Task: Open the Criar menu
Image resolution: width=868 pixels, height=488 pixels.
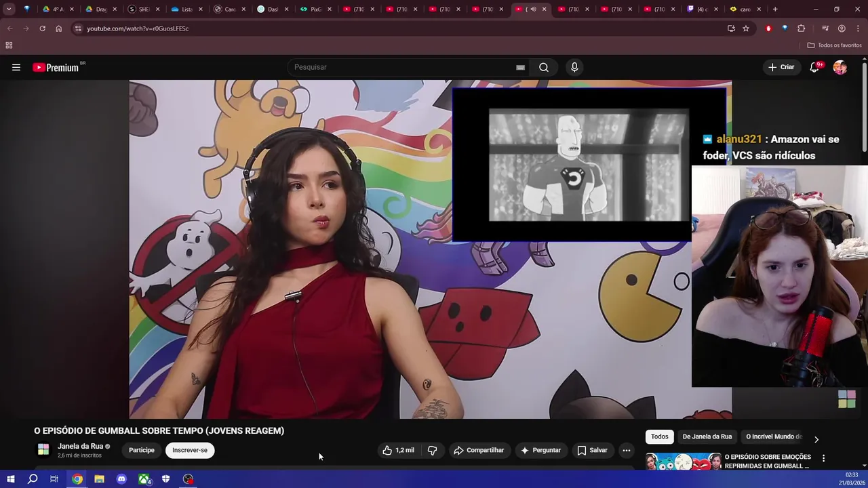Action: (x=781, y=67)
